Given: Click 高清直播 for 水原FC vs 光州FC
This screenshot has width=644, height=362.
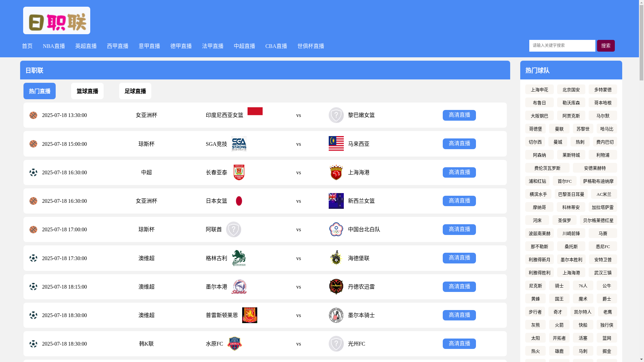Looking at the screenshot, I should click(459, 344).
